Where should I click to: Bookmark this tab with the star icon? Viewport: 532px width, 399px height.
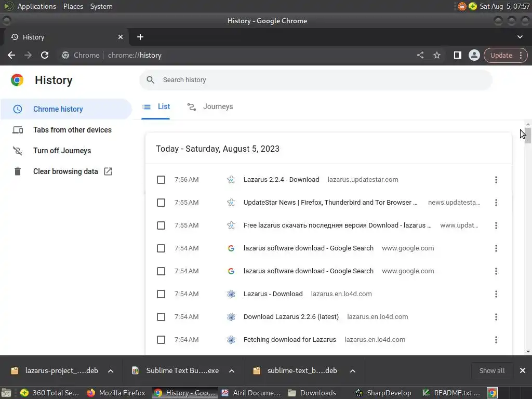click(x=436, y=55)
